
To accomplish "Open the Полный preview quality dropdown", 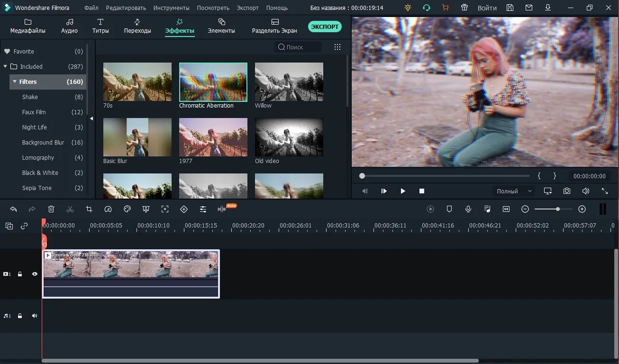I will 513,191.
